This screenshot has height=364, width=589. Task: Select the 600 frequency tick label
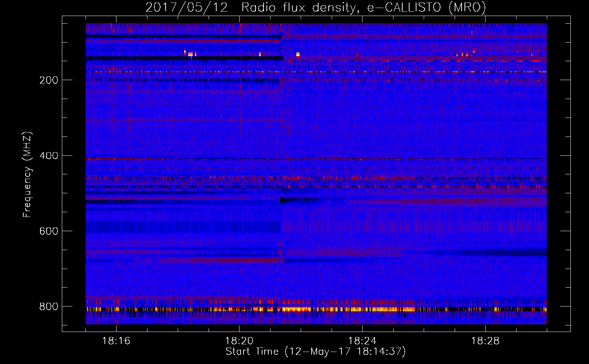(48, 231)
